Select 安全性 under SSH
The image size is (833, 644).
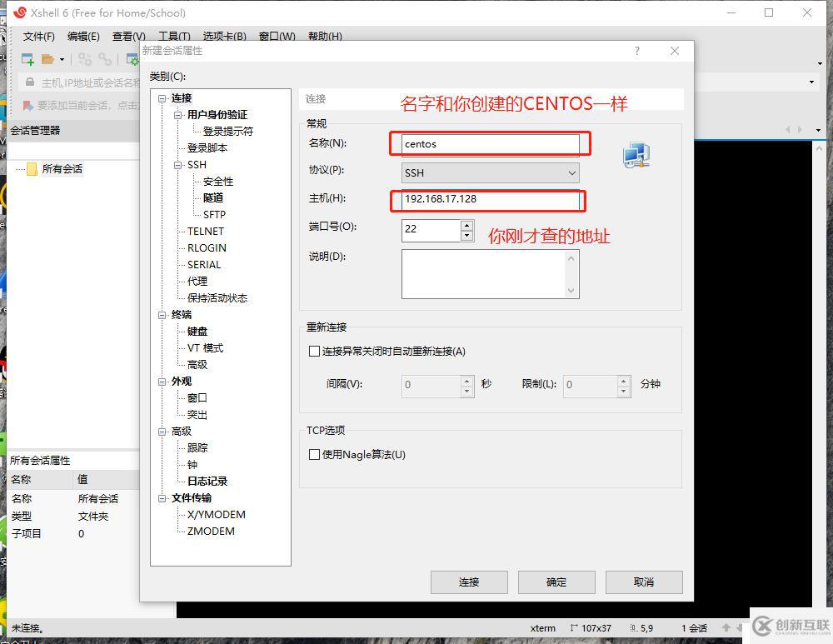pos(217,182)
